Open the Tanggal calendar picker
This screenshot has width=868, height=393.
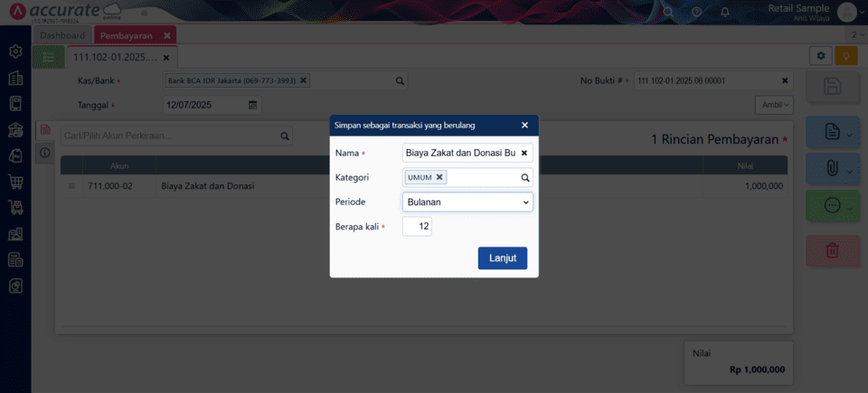pos(253,105)
